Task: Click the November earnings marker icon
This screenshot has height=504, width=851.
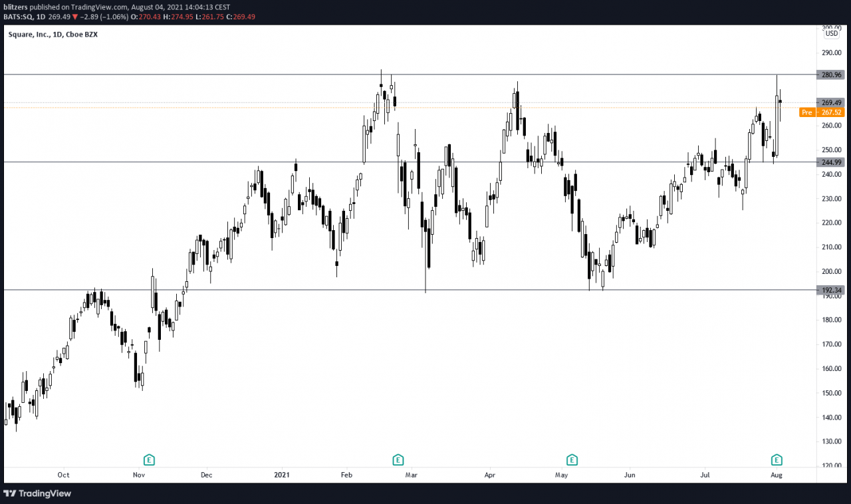Action: click(150, 459)
